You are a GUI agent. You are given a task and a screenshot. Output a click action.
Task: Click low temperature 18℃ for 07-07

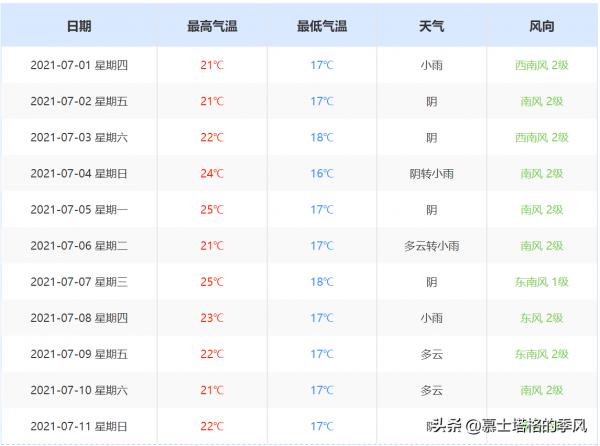click(322, 282)
